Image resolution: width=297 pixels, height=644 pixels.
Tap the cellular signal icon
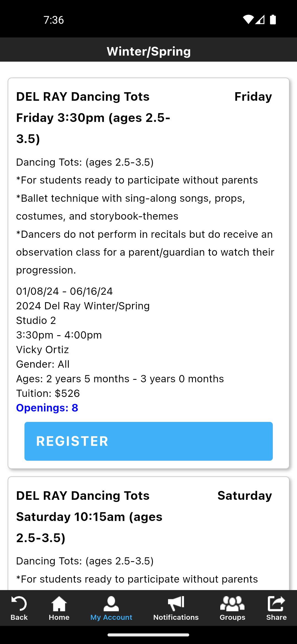click(260, 20)
